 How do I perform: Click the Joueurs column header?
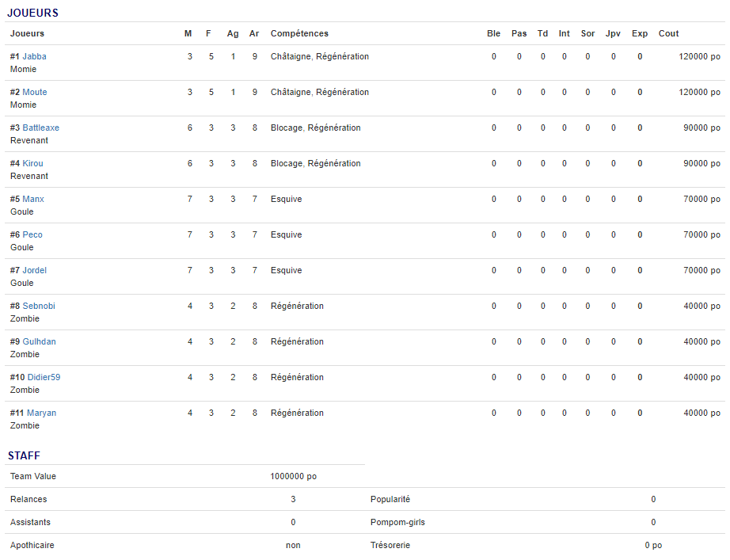point(27,33)
